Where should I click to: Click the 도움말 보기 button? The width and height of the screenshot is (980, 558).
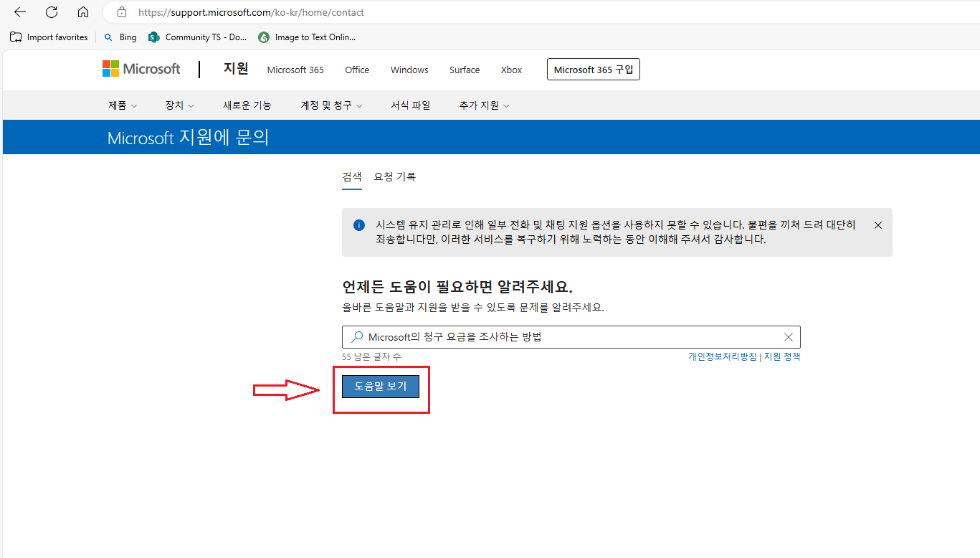point(381,386)
